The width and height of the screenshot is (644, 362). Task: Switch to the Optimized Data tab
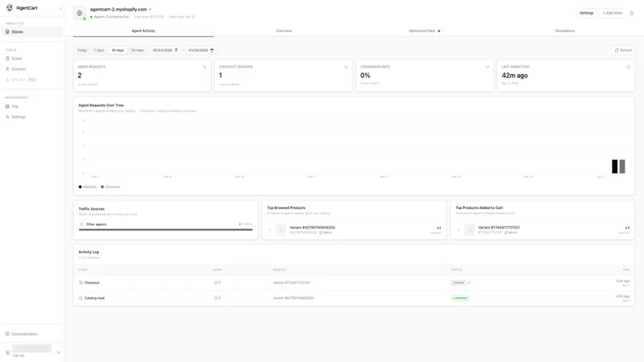tap(424, 31)
